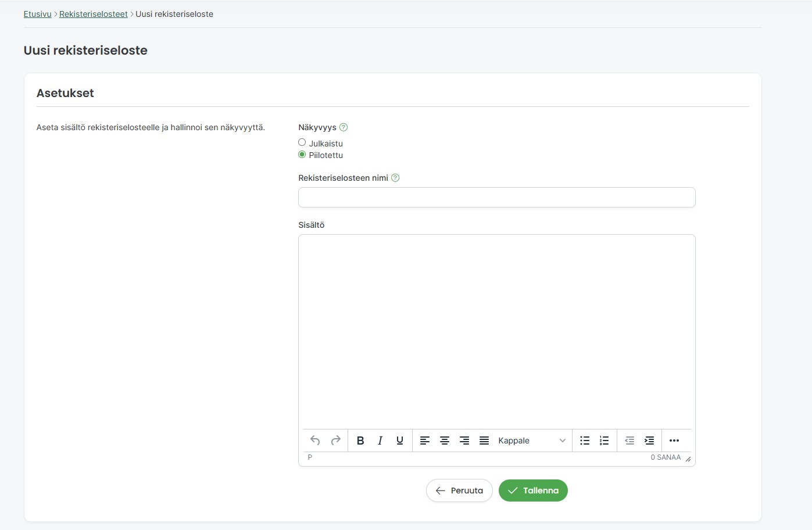Insert a numbered list
The height and width of the screenshot is (530, 812).
click(604, 441)
